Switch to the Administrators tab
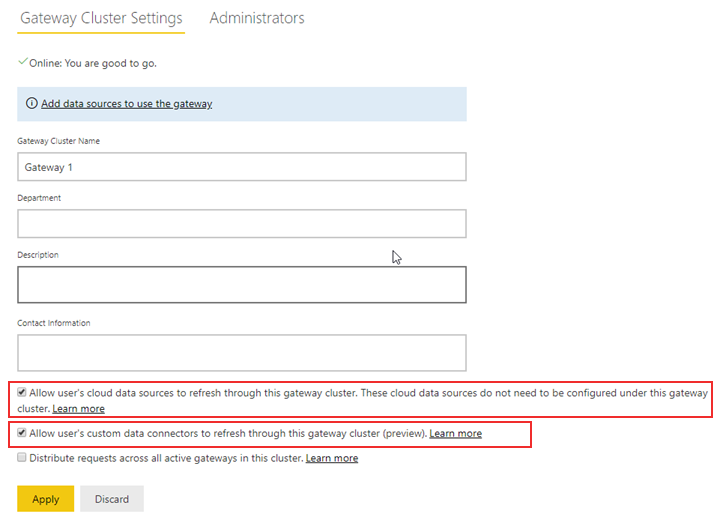 (x=257, y=18)
